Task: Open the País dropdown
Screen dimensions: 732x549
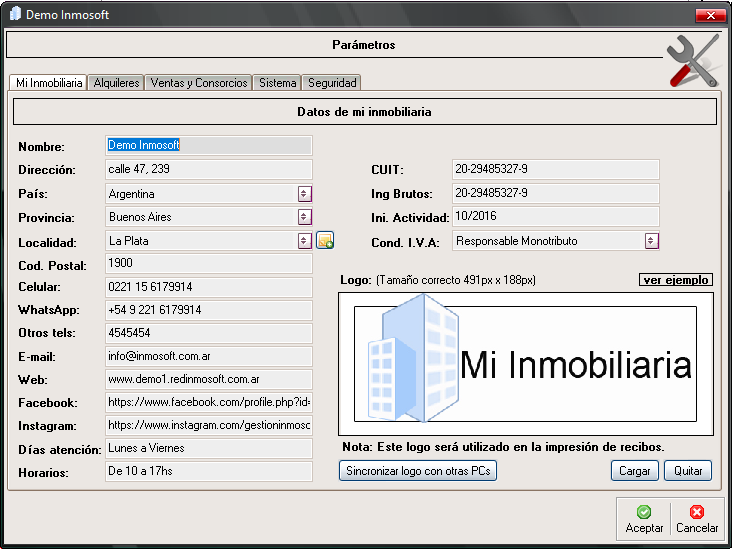Action: click(304, 194)
